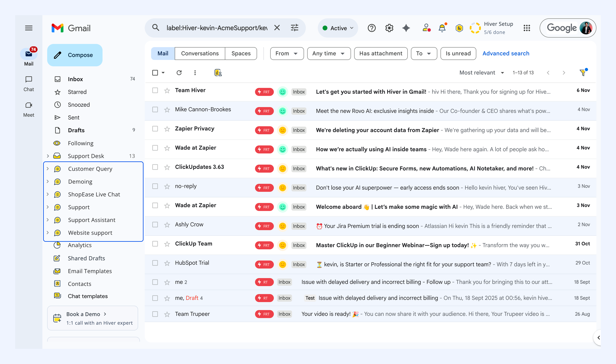The image size is (616, 364).
Task: Select the Team Trupeer email checkbox
Action: point(155,314)
